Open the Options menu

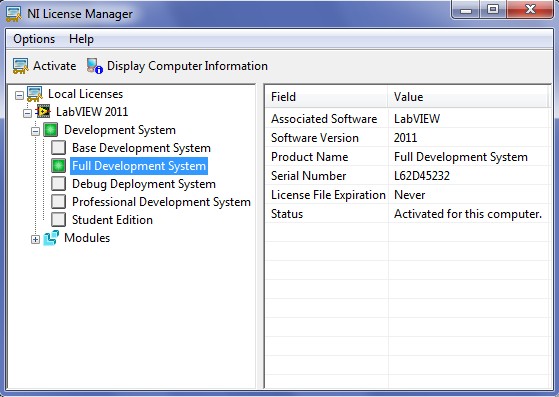(34, 39)
